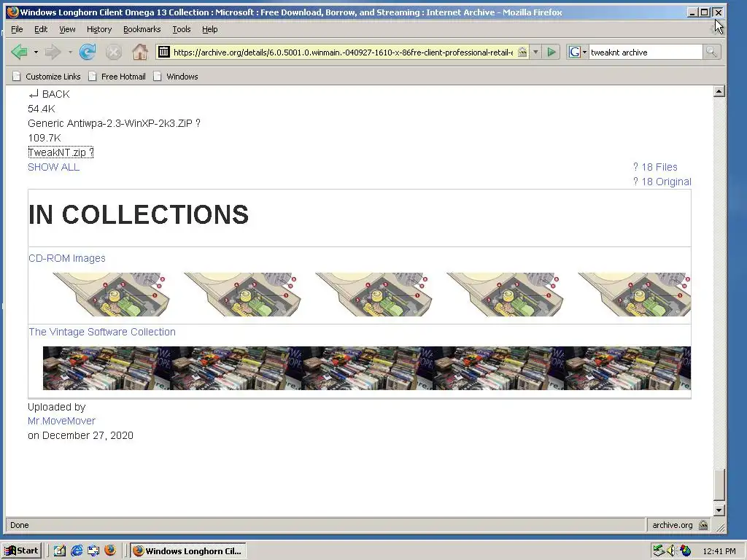Viewport: 747px width, 560px height.
Task: Open the 18 Original link
Action: tap(662, 182)
